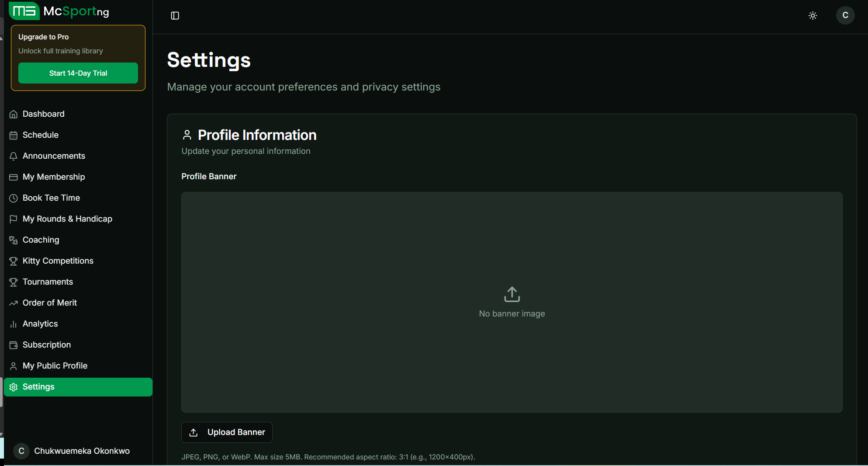
Task: Navigate to the Subscription section
Action: [47, 344]
